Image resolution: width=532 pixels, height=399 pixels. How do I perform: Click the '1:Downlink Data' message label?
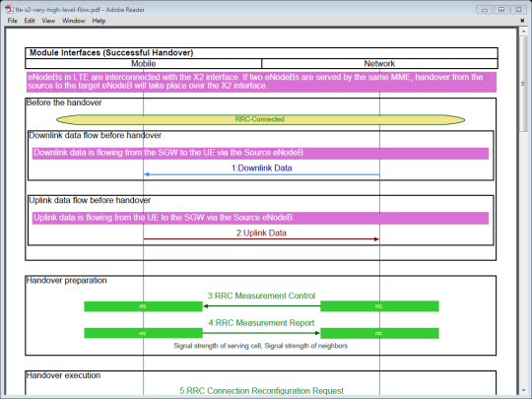tap(262, 167)
